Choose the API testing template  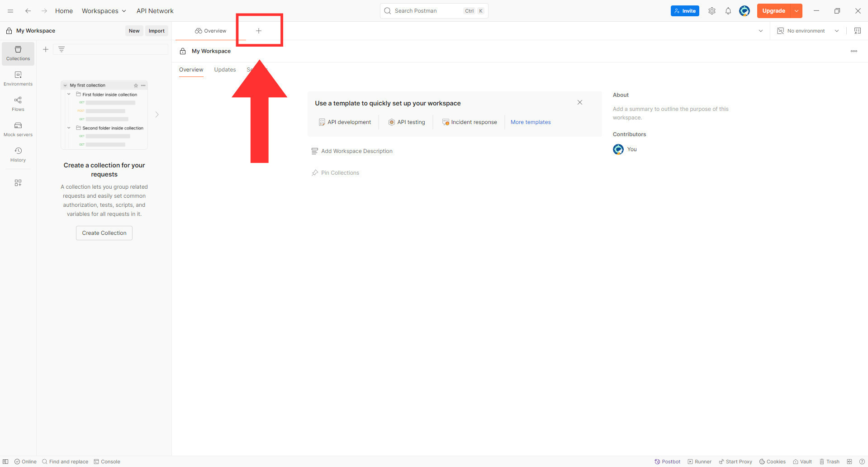click(407, 122)
